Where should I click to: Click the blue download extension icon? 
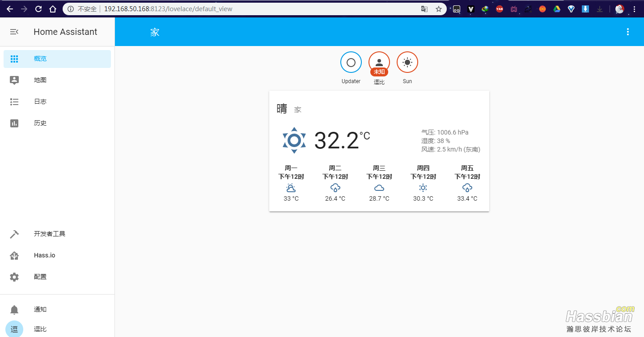click(x=585, y=9)
